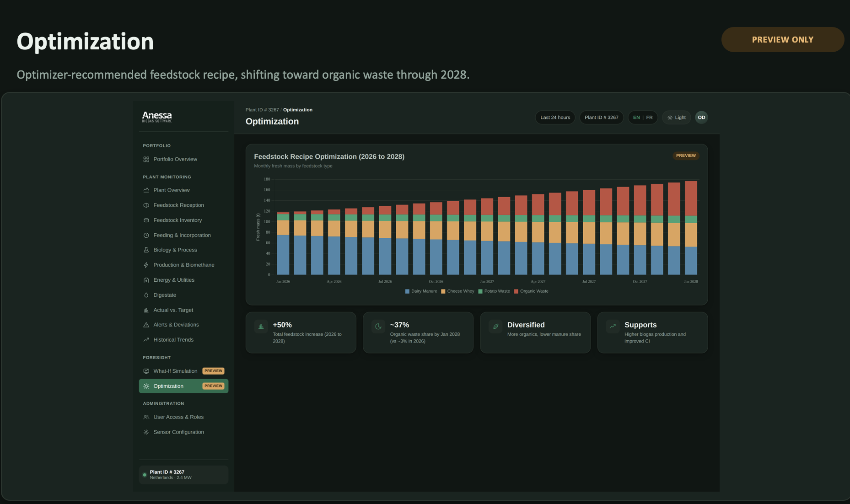The width and height of the screenshot is (850, 504).
Task: Toggle Cheese Whey series in legend
Action: pos(457,291)
